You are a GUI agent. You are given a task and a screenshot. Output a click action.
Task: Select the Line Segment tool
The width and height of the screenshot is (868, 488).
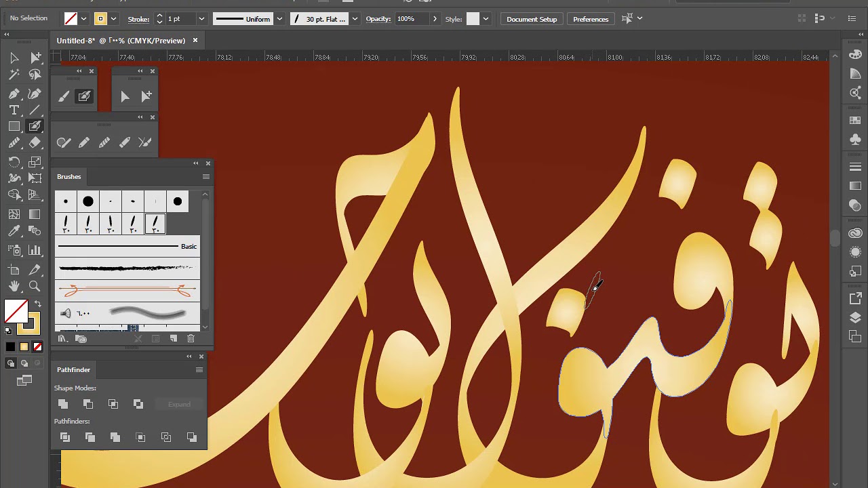point(35,110)
